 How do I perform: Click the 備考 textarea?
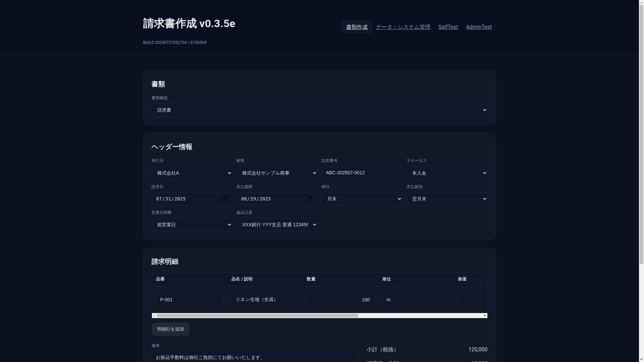(255, 357)
